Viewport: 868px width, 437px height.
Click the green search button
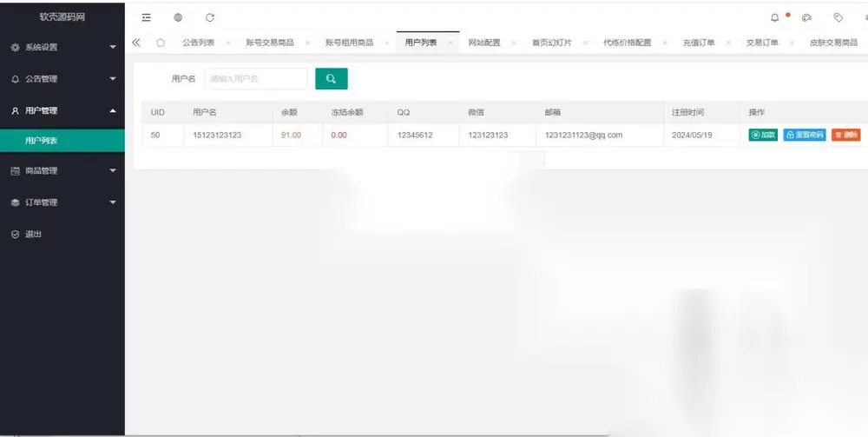332,79
